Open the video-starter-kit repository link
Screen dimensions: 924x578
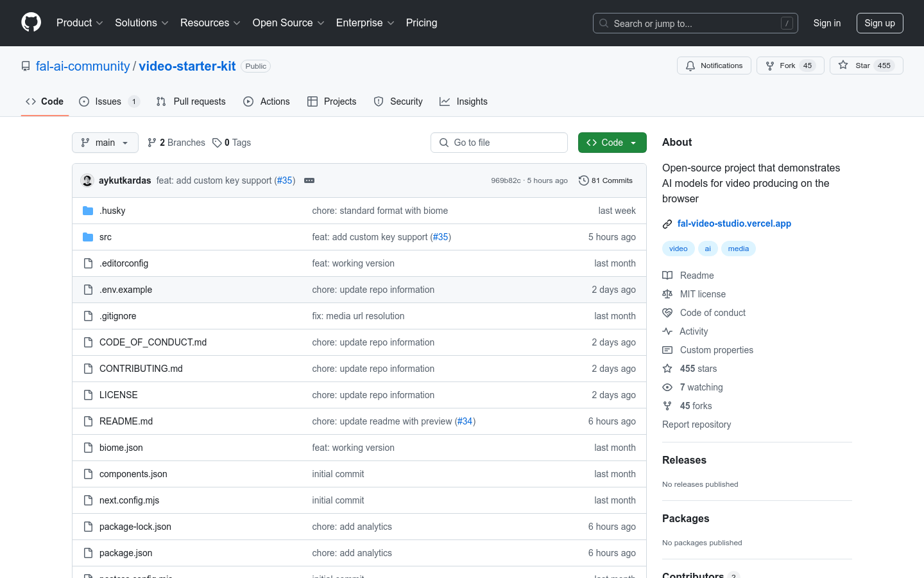point(187,66)
